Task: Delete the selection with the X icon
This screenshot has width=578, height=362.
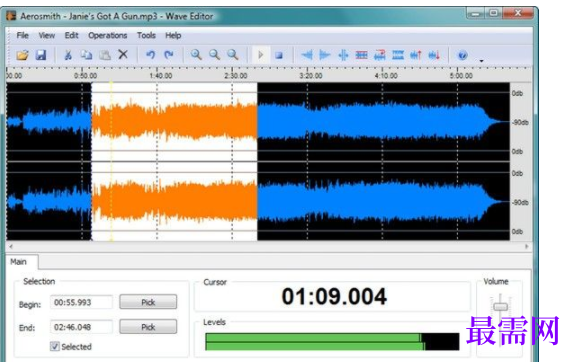Action: [x=123, y=55]
